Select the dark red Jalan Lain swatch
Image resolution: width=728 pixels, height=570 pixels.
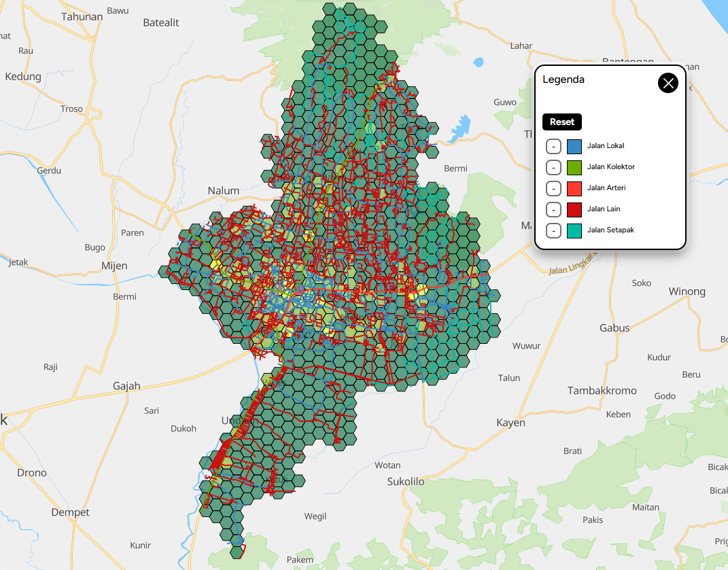click(x=574, y=209)
